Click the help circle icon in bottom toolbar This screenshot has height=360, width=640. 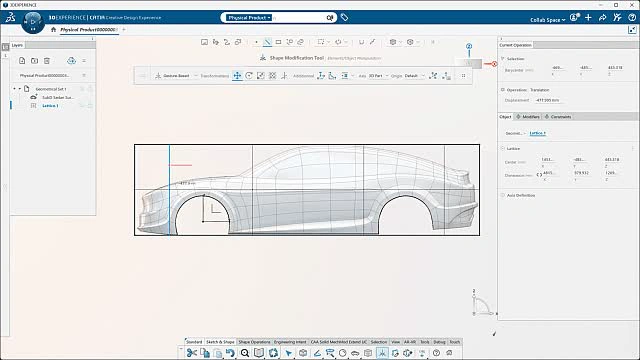coord(436,353)
